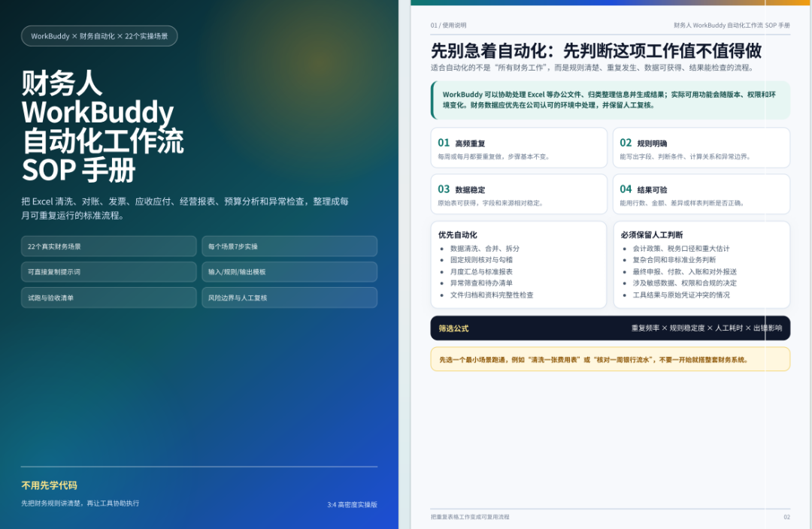Click the 必须保留人工判断 card heading
The height and width of the screenshot is (529, 812).
652,234
